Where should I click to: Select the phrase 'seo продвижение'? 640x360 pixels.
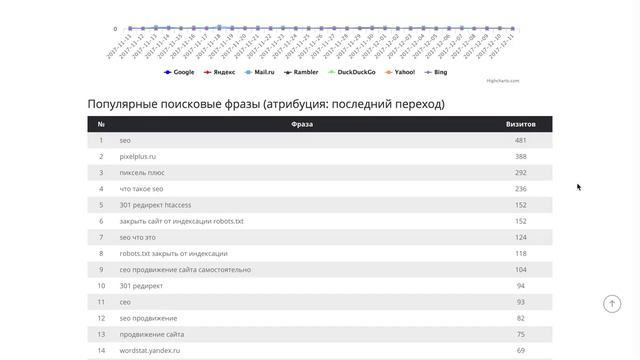click(148, 318)
